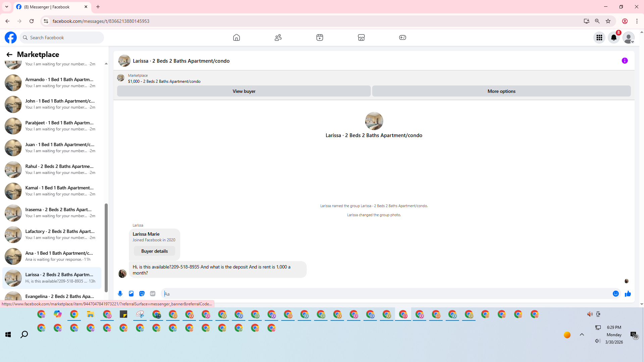This screenshot has height=362, width=644.
Task: Open Chrome three-dot menu
Action: point(637,21)
